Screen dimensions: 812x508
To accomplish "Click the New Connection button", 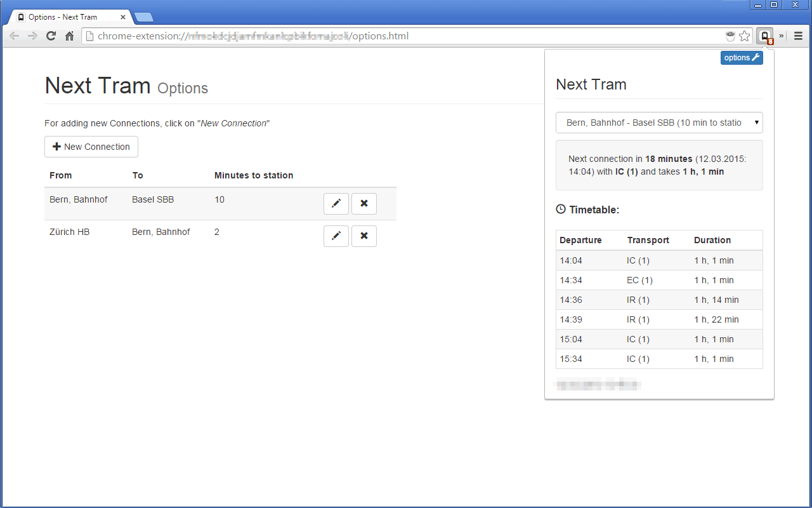I will (x=91, y=147).
